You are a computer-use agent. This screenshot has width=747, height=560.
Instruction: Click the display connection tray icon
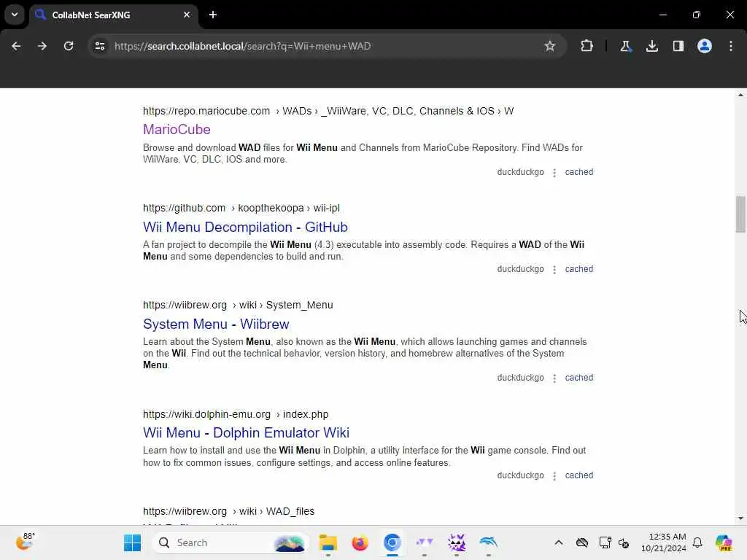[605, 542]
